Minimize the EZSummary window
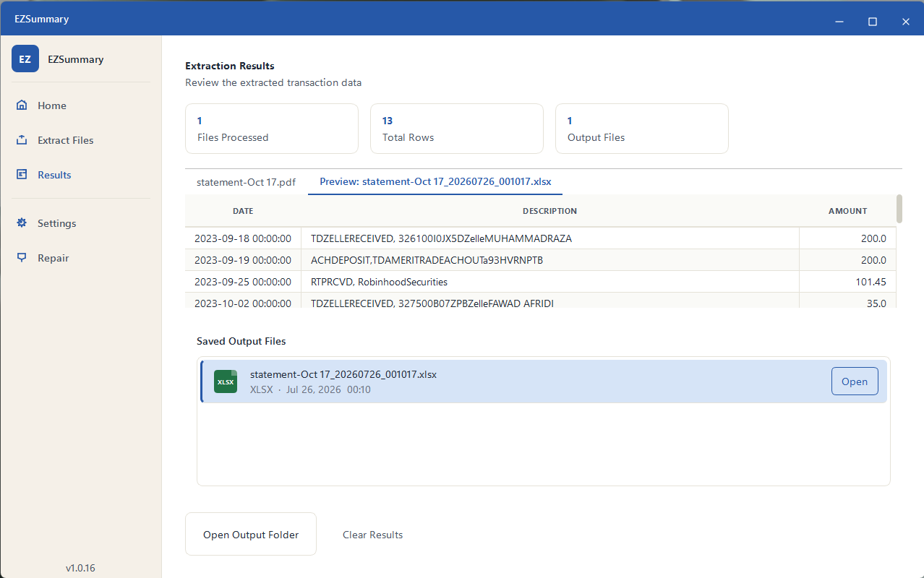Image resolution: width=924 pixels, height=578 pixels. pyautogui.click(x=839, y=22)
